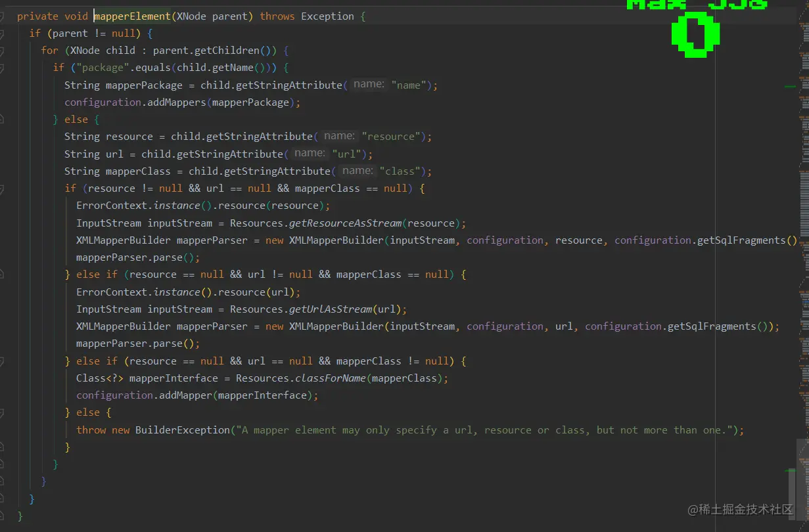Collapse the for-loop fold marker in the gutter
Screen dimensions: 809x532
[2, 51]
